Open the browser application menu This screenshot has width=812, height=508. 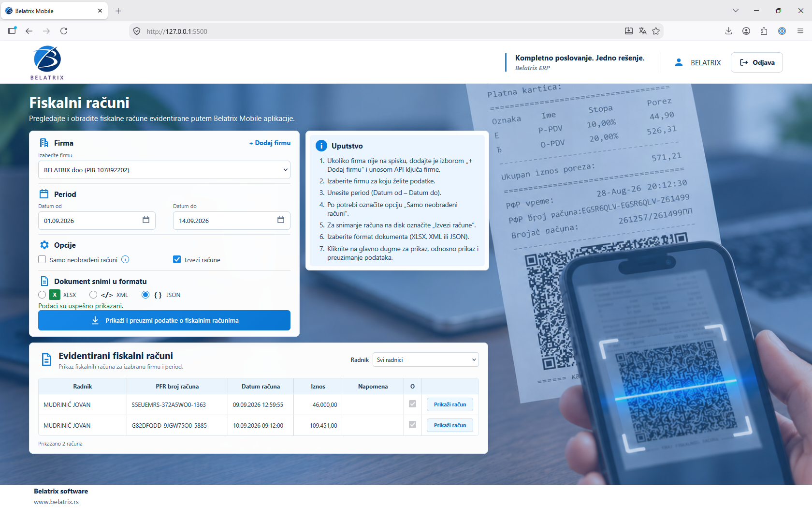coord(800,31)
